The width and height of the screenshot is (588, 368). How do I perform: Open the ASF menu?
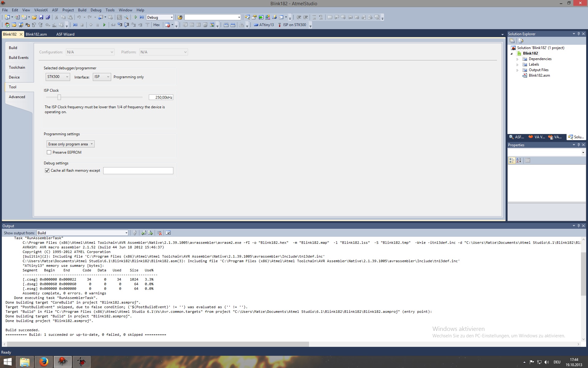pos(55,10)
